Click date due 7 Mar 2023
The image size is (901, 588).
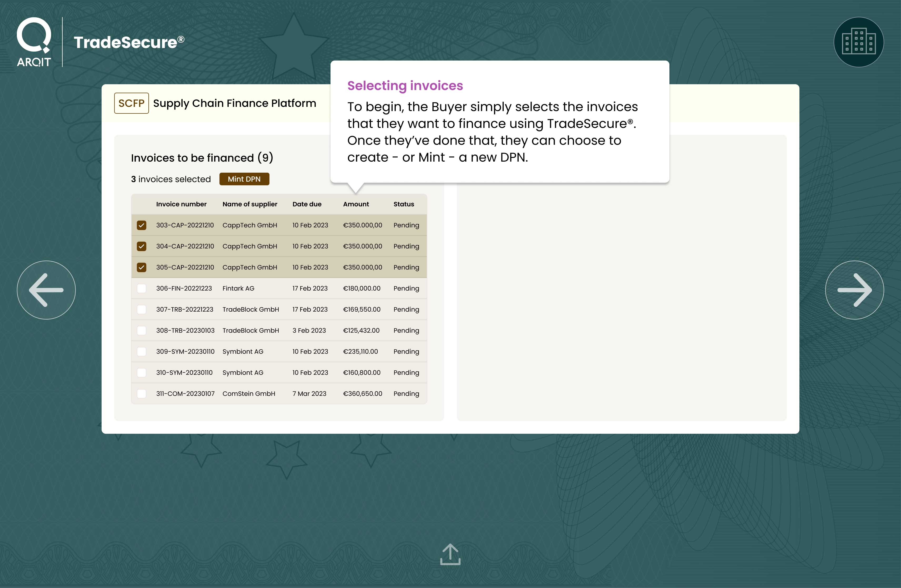tap(309, 394)
